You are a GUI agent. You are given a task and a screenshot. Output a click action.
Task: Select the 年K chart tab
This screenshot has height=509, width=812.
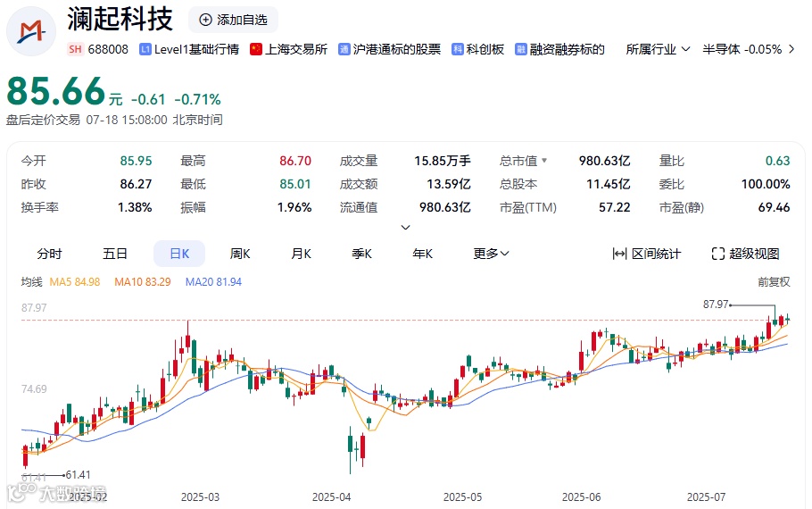pos(423,254)
